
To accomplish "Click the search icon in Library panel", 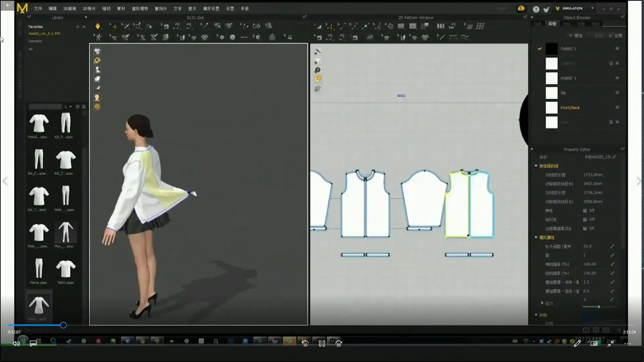I will (x=65, y=107).
